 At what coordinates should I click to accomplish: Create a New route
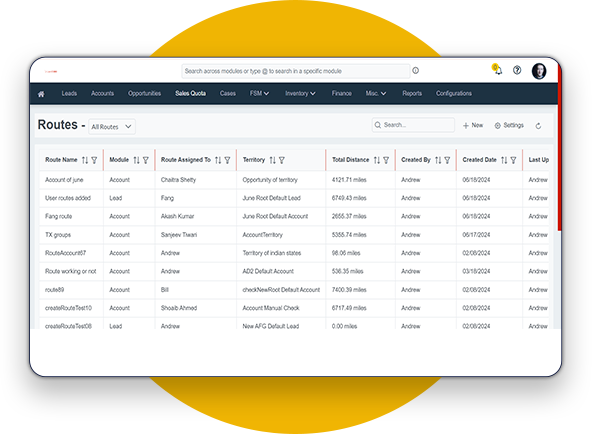click(473, 125)
